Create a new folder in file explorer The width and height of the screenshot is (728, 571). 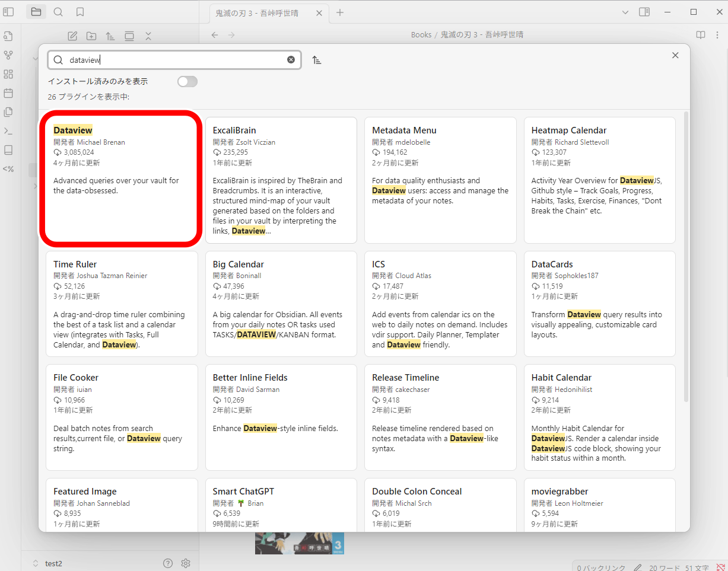[x=91, y=36]
